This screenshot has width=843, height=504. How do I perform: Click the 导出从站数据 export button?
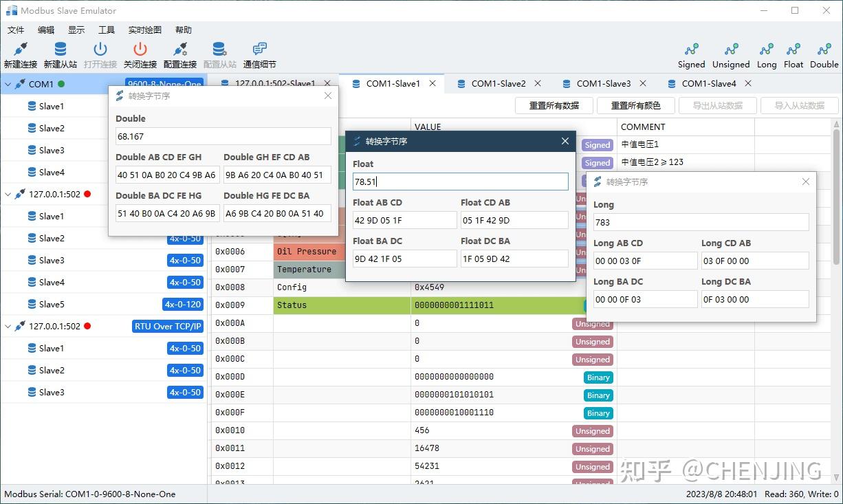click(x=717, y=105)
